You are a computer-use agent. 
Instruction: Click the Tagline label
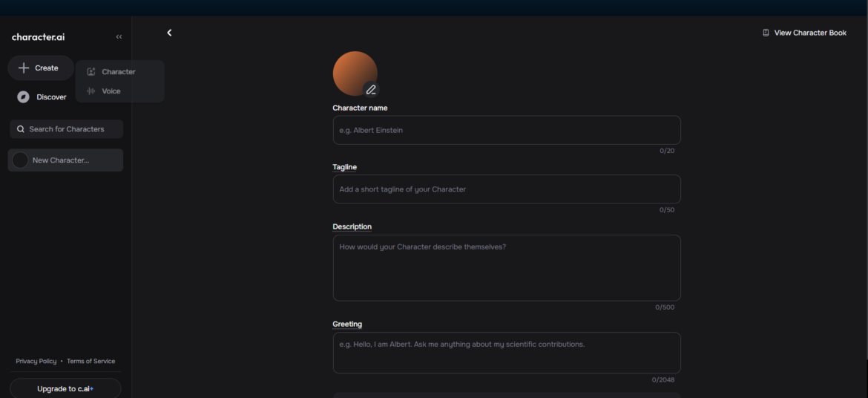pyautogui.click(x=344, y=167)
